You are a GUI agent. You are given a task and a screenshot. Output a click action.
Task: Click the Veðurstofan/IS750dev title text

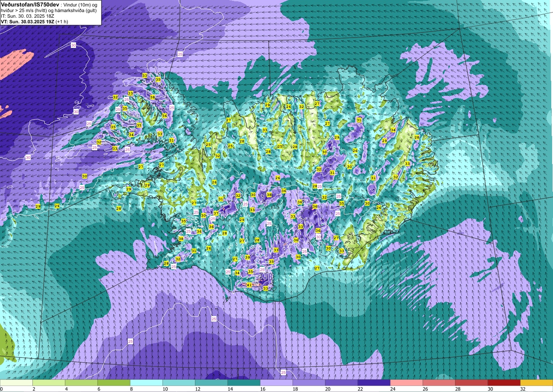point(29,4)
